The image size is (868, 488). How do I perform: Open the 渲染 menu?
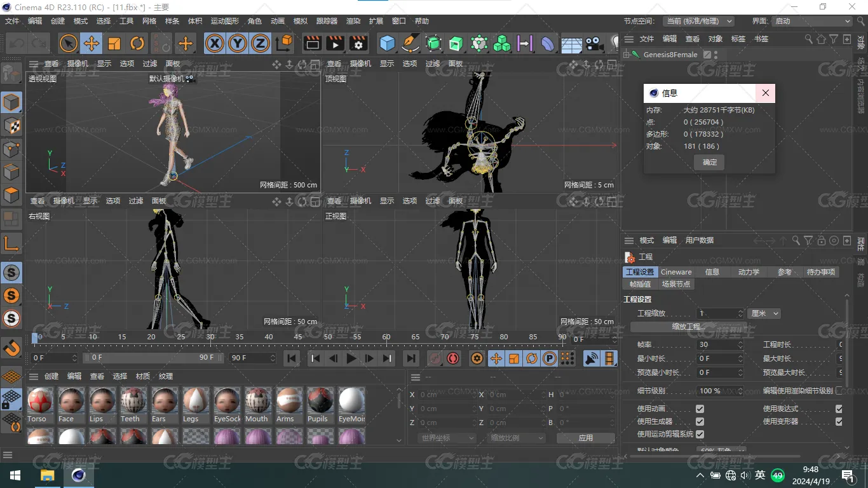tap(353, 21)
